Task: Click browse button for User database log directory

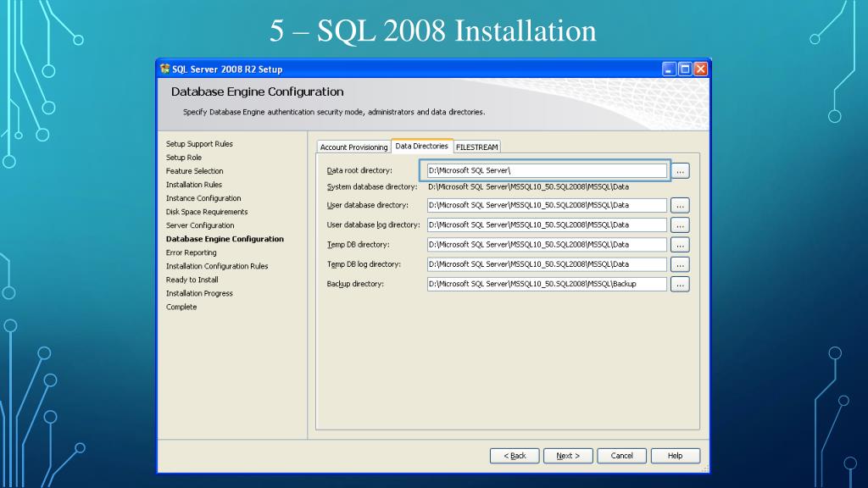Action: tap(680, 225)
